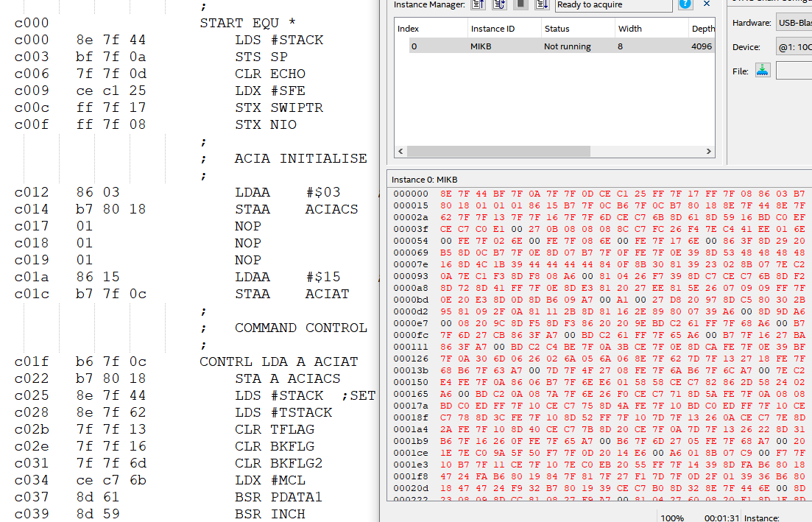Click the File path input field

[794, 71]
